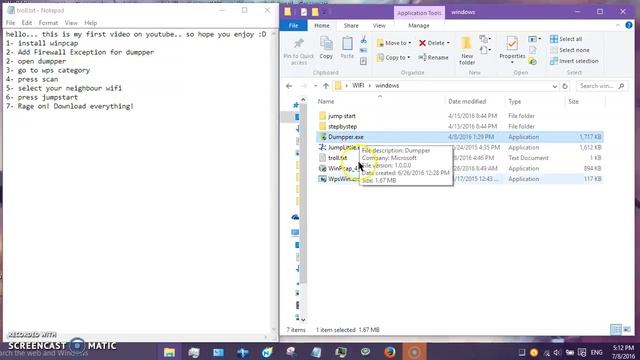The height and width of the screenshot is (360, 640).
Task: Open Properties using the checkmark icon
Action: click(x=512, y=44)
